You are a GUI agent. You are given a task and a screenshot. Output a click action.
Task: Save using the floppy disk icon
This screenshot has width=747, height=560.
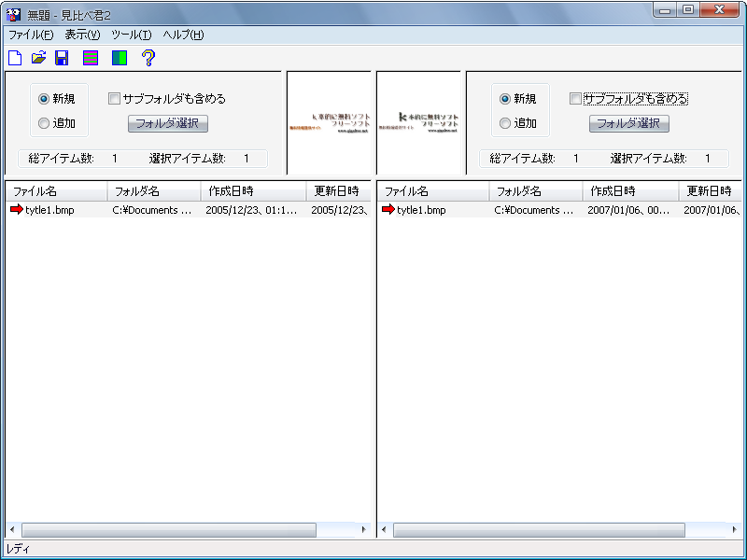62,58
